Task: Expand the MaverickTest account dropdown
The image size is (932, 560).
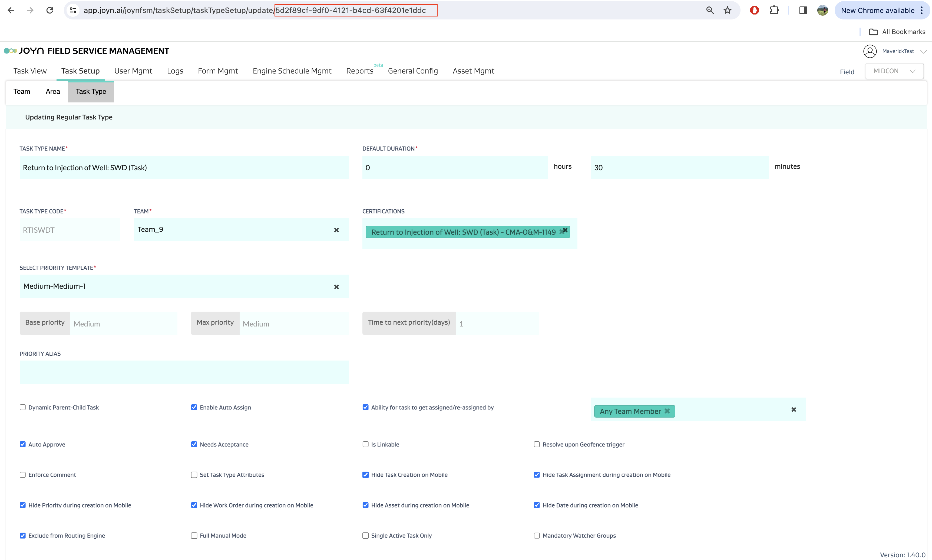Action: (x=924, y=51)
